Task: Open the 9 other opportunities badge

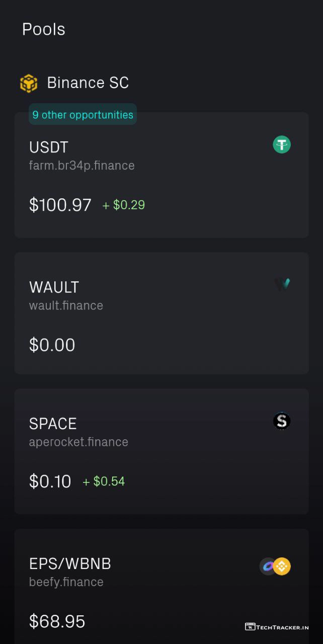Action: coord(83,115)
